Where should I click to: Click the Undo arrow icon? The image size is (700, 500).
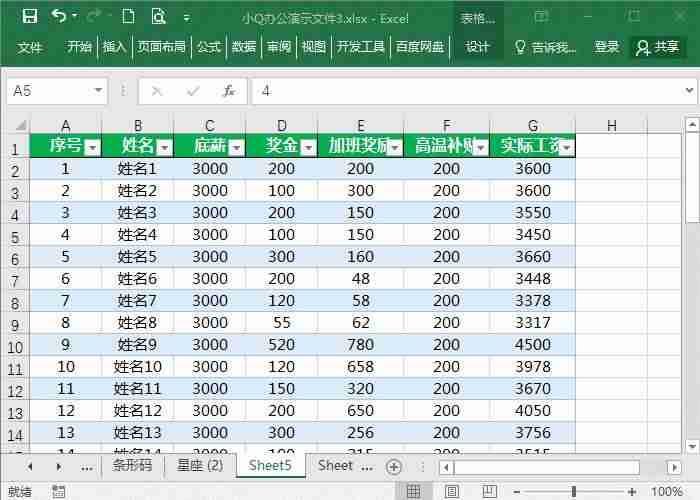click(59, 17)
